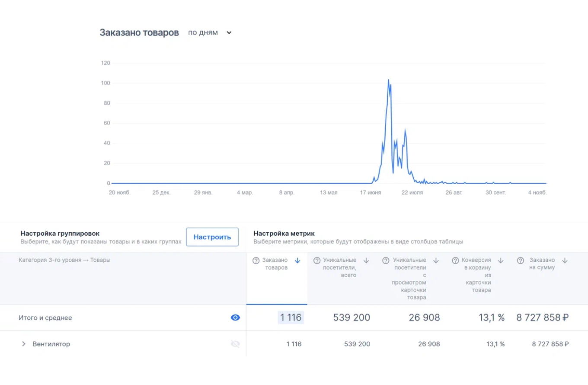Sort by "Заказано на сумму" using its arrow
The height and width of the screenshot is (385, 588).
tap(564, 260)
